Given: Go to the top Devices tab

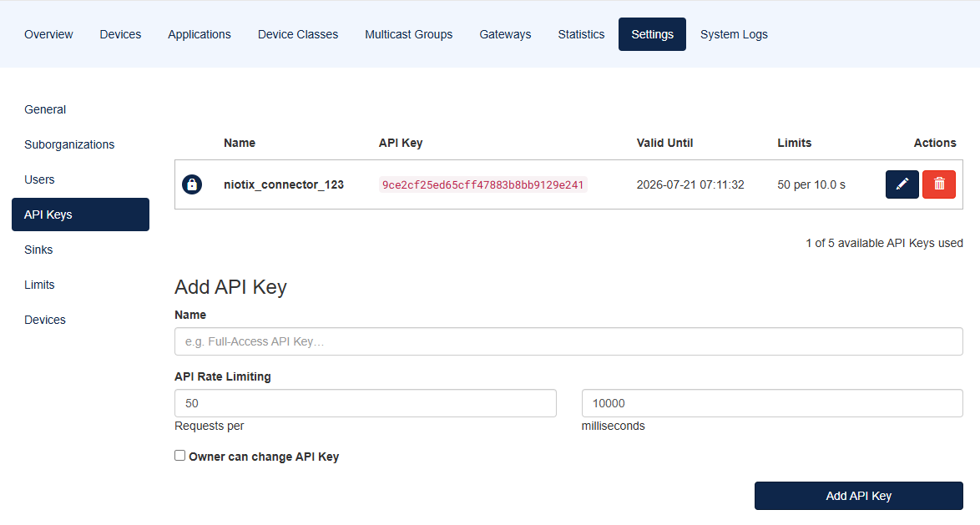Looking at the screenshot, I should tap(121, 34).
